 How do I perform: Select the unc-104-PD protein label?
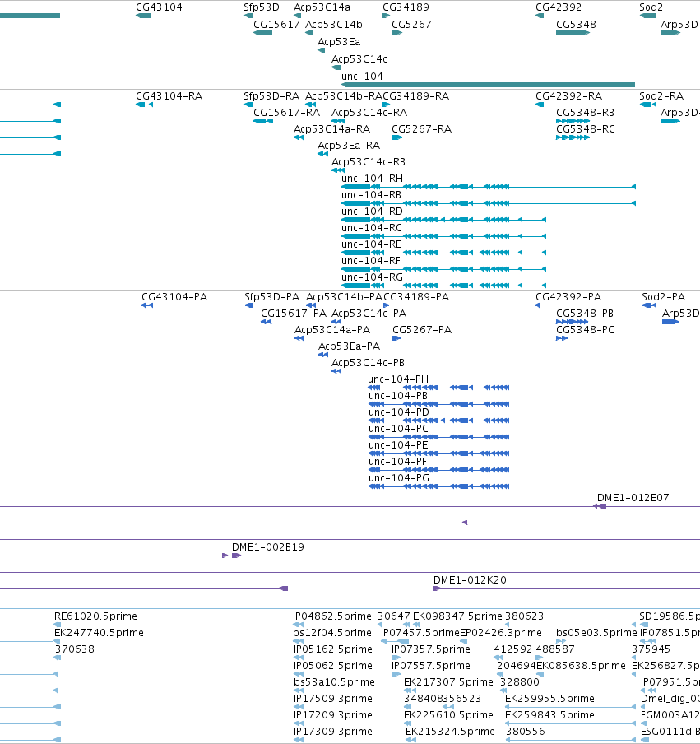click(398, 412)
